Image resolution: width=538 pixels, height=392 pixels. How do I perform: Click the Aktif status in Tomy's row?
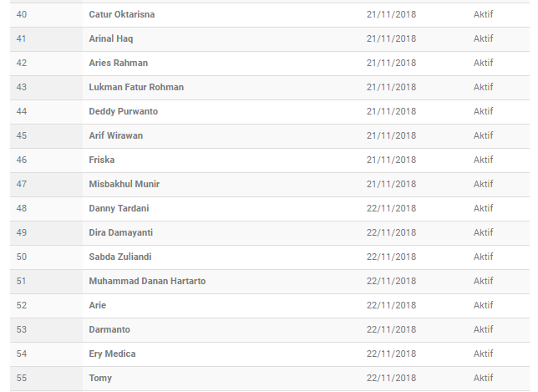483,378
